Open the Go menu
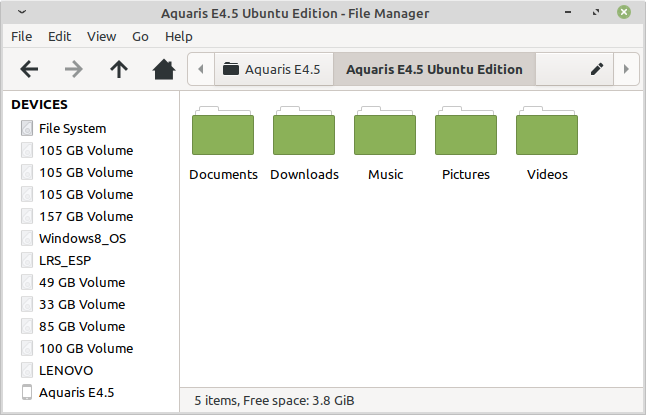 coord(141,36)
